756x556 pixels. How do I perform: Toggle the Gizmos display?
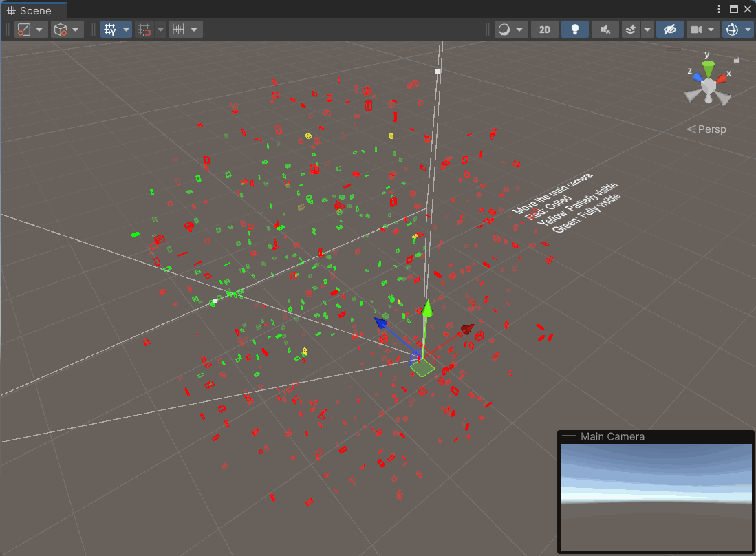(731, 29)
